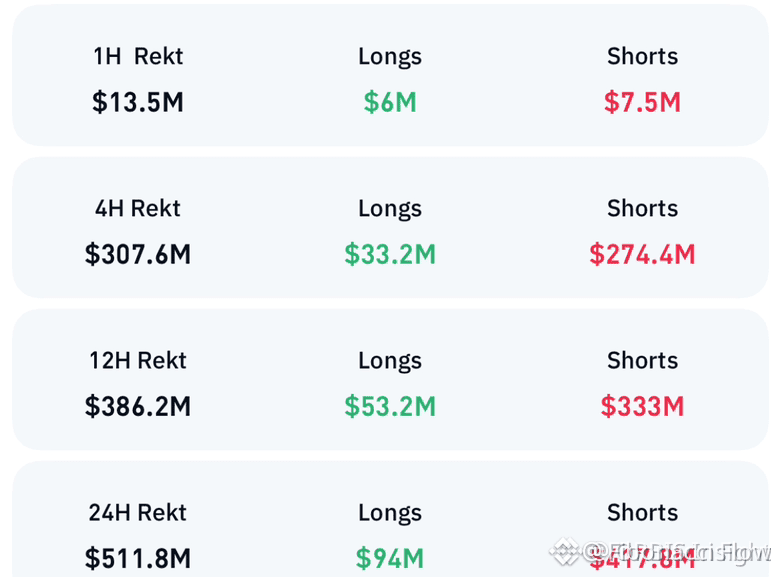Select the 4H Rekt label

[x=138, y=208]
